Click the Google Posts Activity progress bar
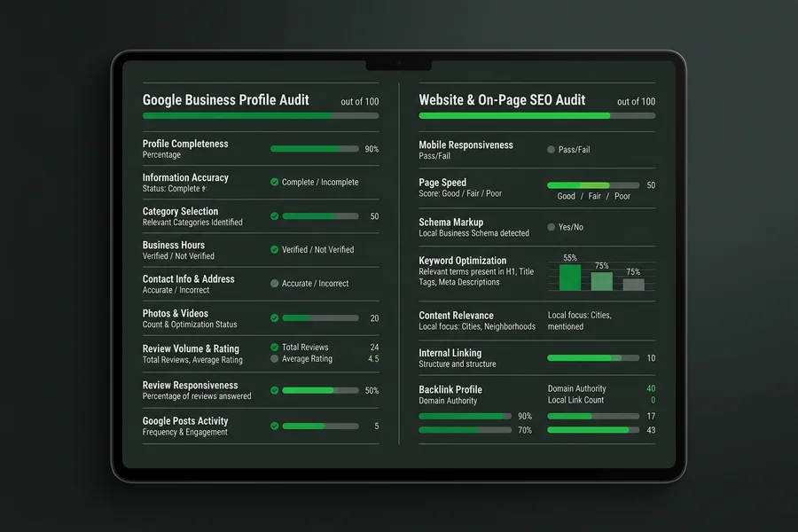 click(321, 426)
